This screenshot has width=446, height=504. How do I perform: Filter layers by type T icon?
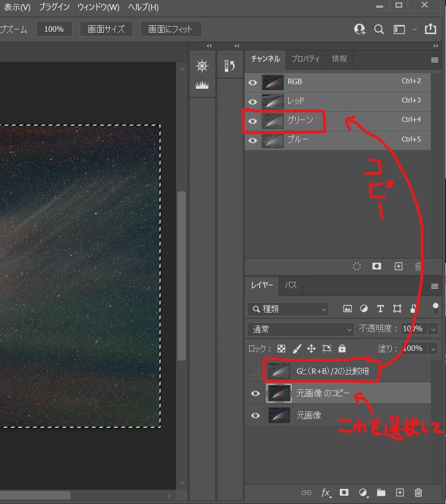[x=380, y=309]
